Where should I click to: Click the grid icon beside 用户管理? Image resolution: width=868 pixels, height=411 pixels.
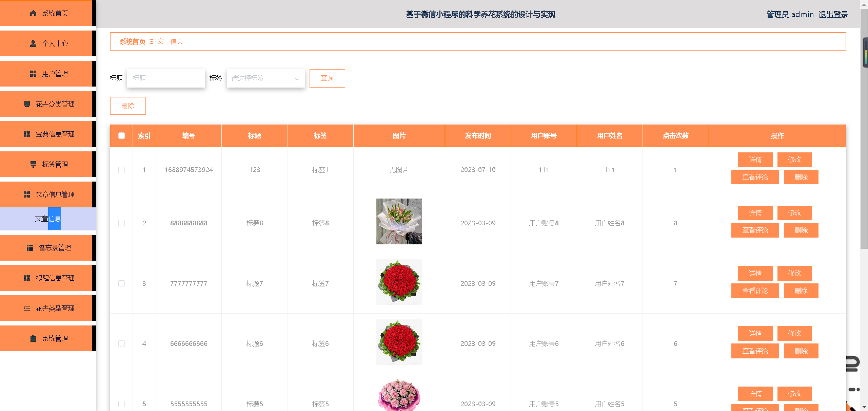(x=33, y=74)
